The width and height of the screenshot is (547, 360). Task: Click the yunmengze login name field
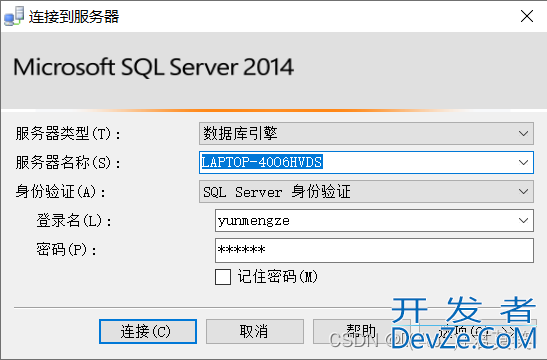(x=374, y=220)
